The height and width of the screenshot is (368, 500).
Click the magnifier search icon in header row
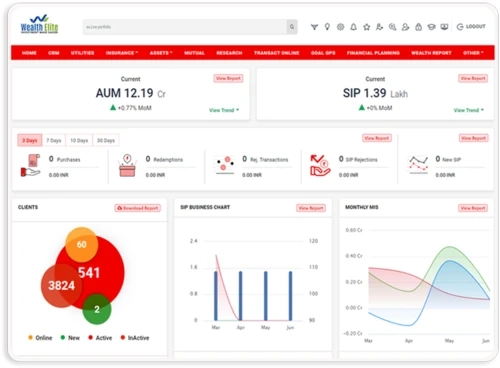(x=392, y=27)
